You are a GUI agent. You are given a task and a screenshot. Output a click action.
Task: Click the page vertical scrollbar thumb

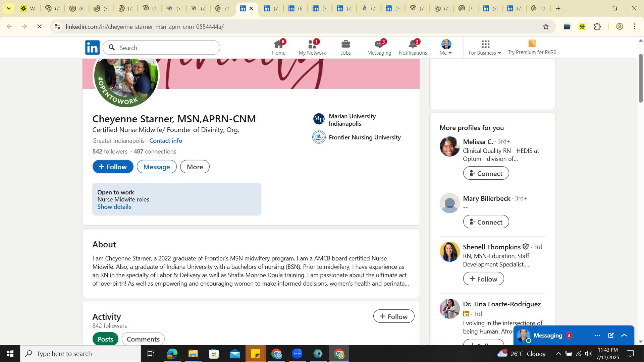coord(641,78)
